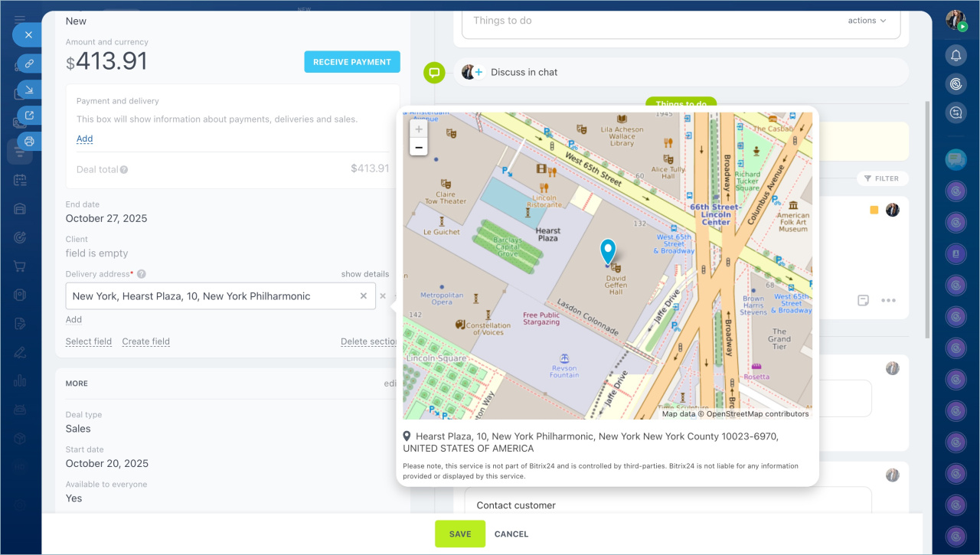Image resolution: width=980 pixels, height=555 pixels.
Task: Open deal in new window icon
Action: (29, 116)
